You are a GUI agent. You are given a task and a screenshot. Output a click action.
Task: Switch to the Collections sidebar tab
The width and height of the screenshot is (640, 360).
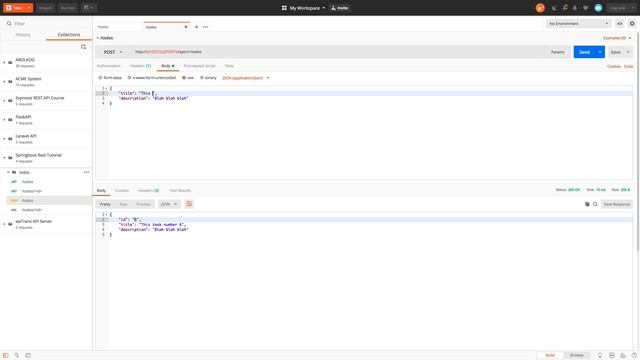(69, 35)
